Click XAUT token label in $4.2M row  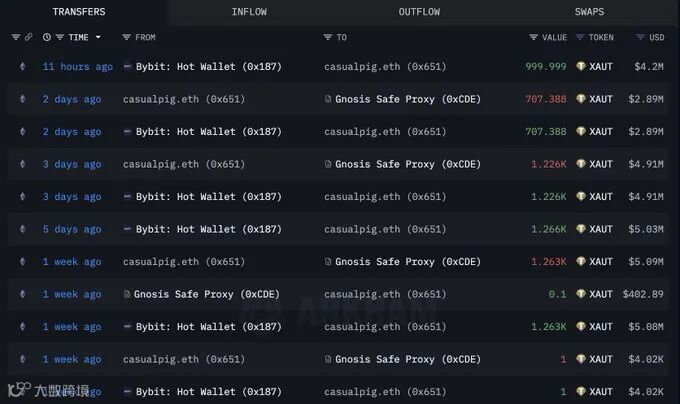click(x=601, y=67)
